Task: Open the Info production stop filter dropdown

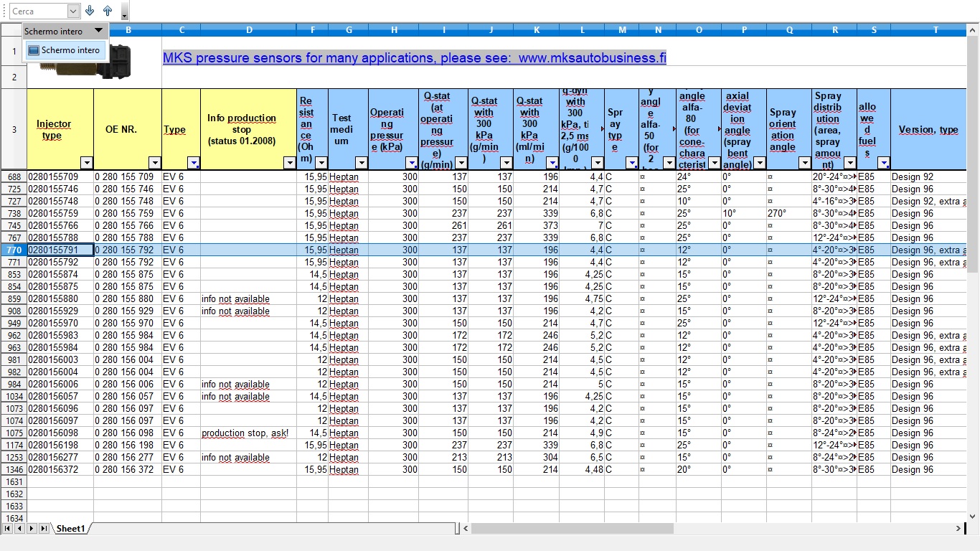Action: pos(289,163)
